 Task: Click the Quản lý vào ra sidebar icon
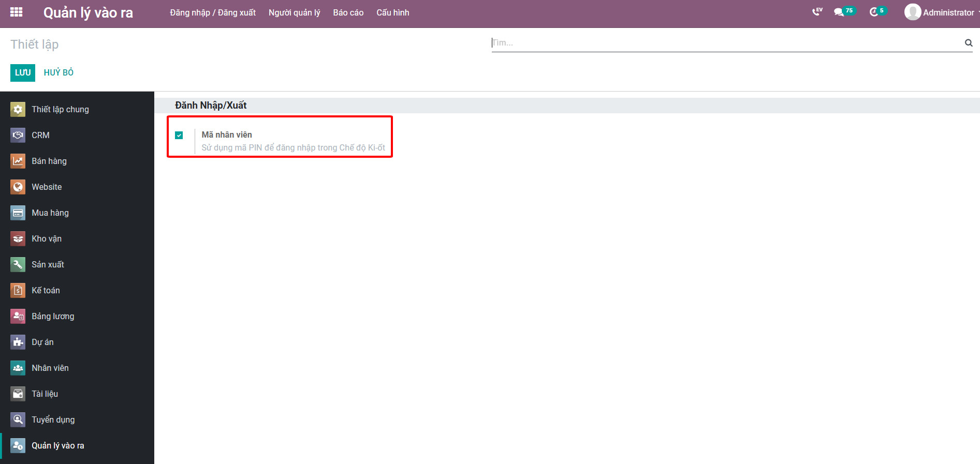(18, 445)
